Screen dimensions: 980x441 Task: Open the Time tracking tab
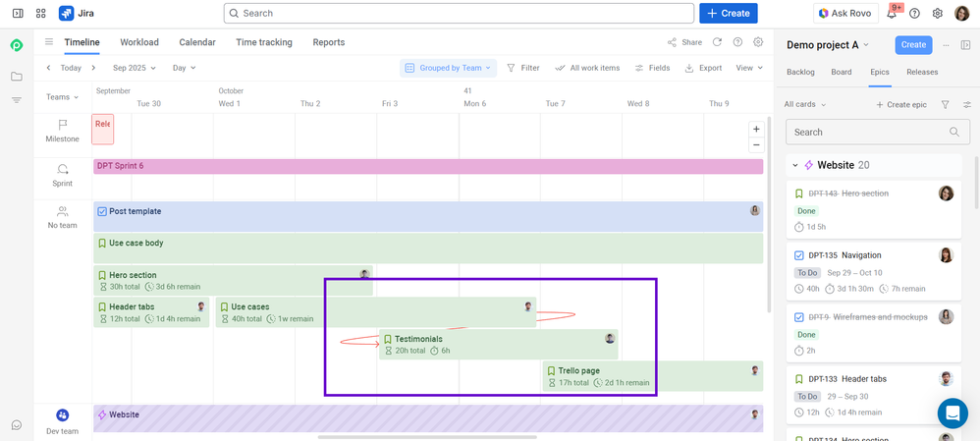pyautogui.click(x=264, y=42)
